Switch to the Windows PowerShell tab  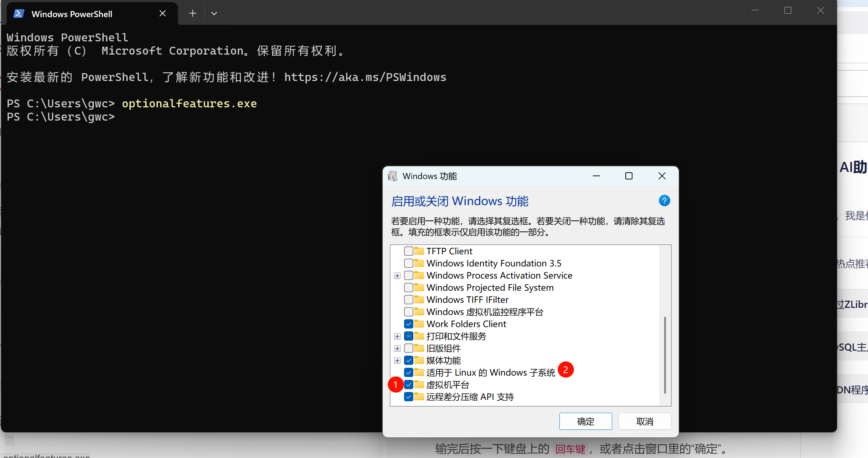pos(71,14)
